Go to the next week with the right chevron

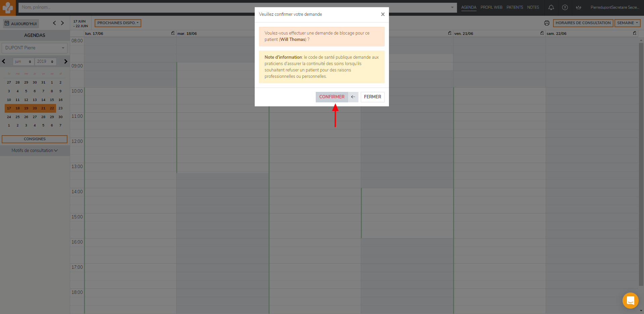point(62,23)
